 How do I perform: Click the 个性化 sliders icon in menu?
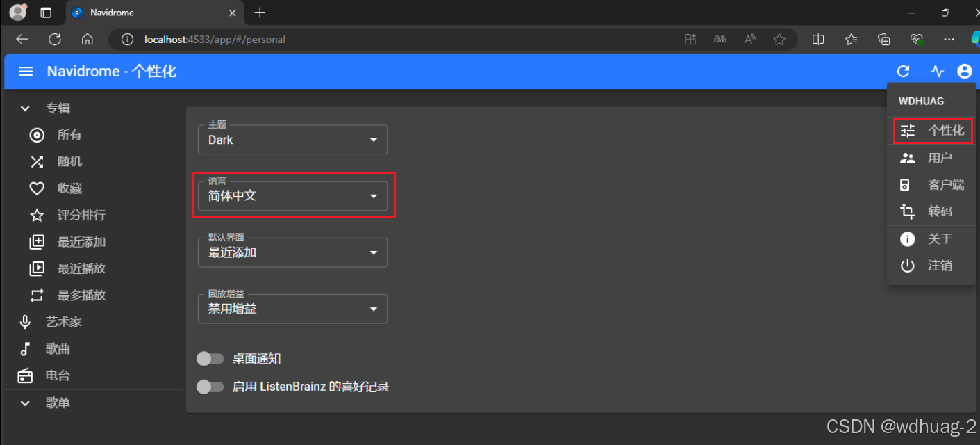tap(908, 131)
